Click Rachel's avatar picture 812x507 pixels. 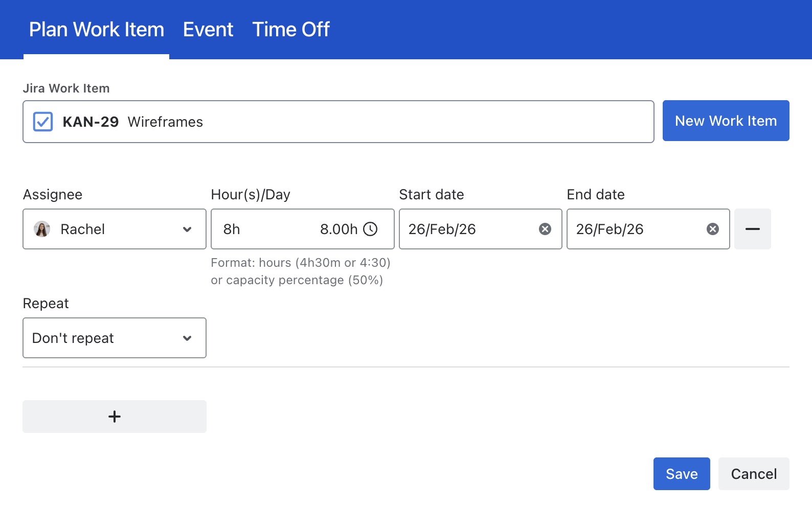(42, 229)
